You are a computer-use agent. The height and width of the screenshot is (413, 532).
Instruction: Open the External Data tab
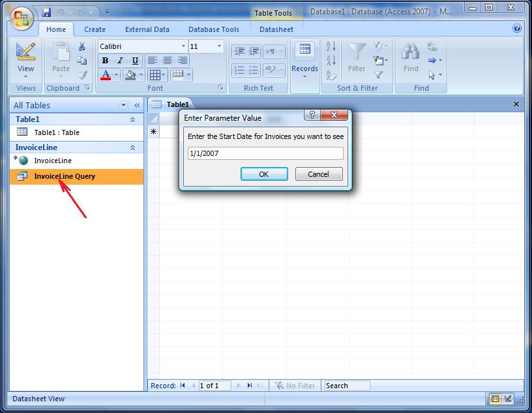click(x=147, y=29)
